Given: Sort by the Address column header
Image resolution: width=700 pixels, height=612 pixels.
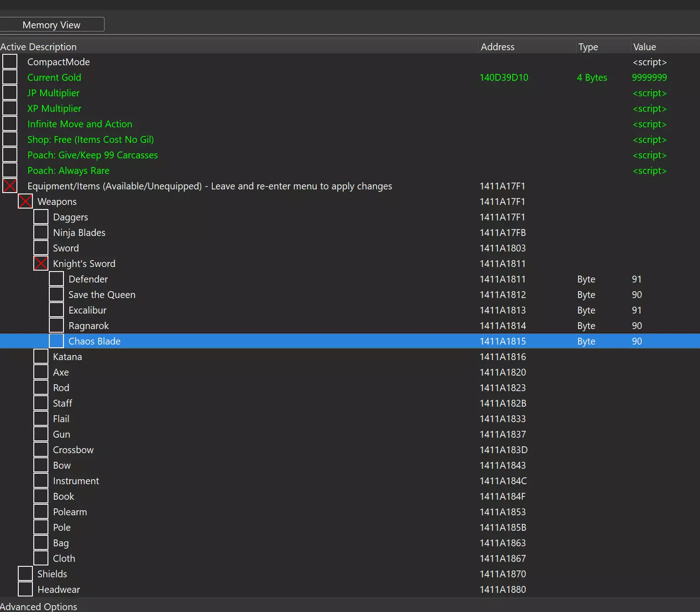Looking at the screenshot, I should [498, 47].
